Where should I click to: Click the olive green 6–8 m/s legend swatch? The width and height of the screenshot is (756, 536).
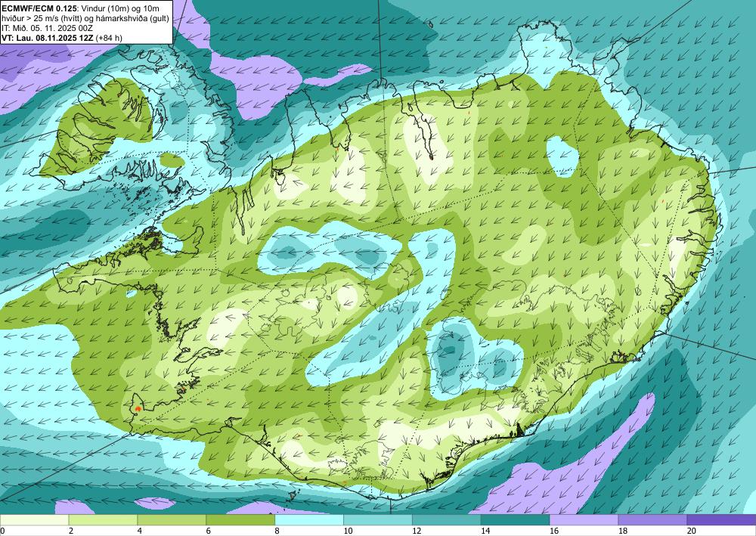click(x=240, y=520)
